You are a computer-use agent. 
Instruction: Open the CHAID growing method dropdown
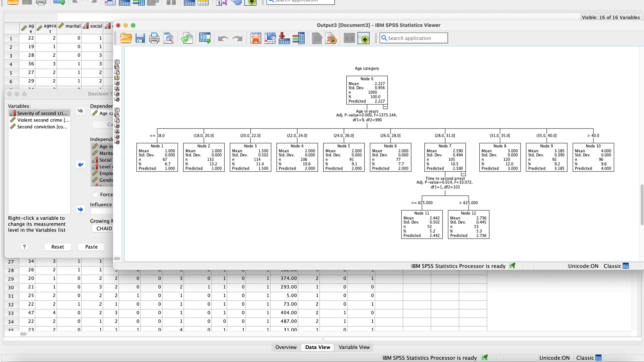coord(103,228)
